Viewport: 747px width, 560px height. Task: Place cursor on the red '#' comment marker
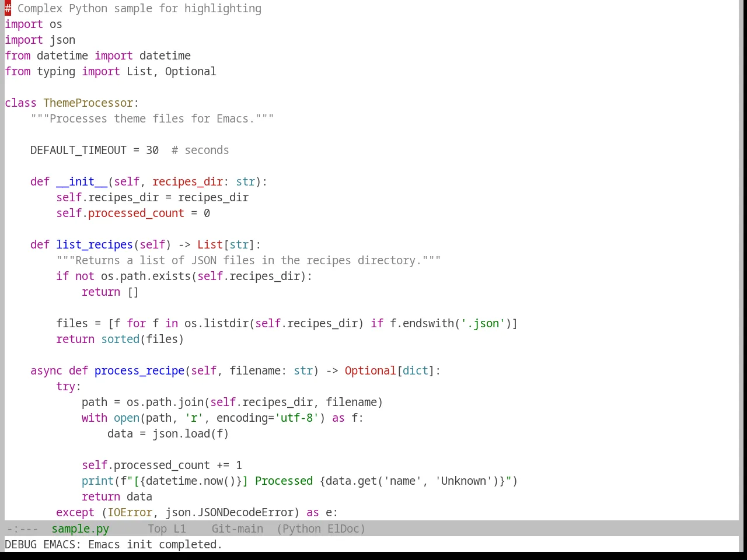tap(8, 8)
